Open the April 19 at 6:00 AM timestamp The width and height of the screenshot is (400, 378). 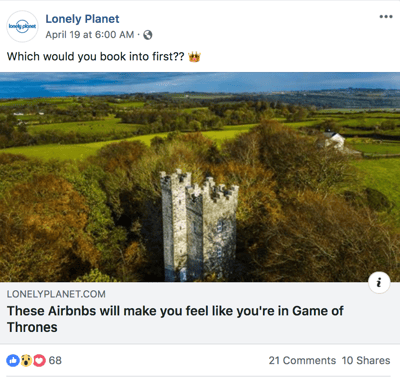(90, 35)
